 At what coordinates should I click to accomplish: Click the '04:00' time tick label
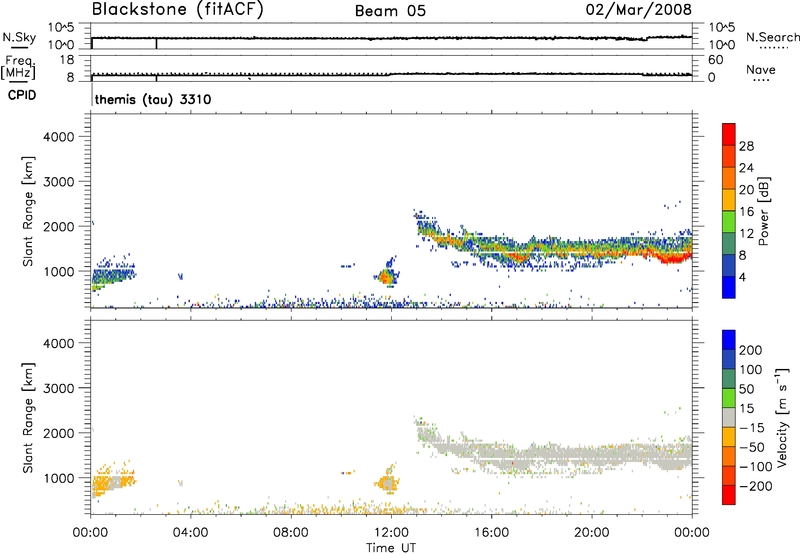(x=190, y=533)
